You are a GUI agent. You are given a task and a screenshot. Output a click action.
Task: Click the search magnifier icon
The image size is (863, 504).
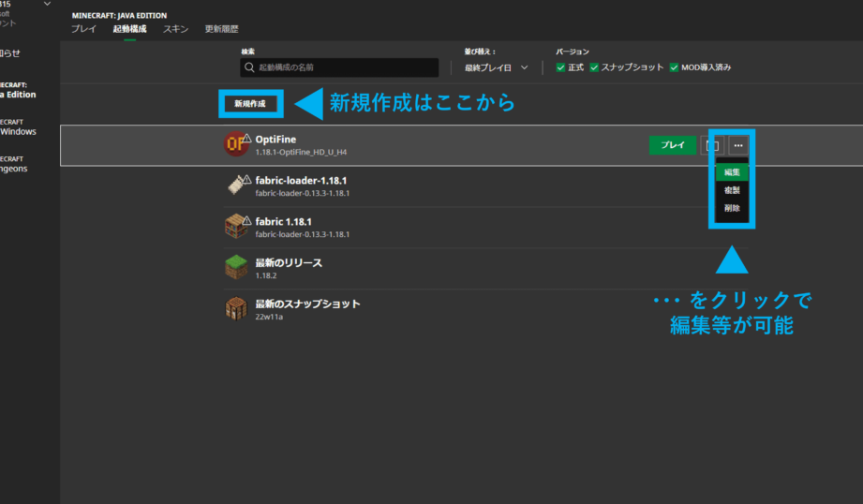[x=249, y=67]
